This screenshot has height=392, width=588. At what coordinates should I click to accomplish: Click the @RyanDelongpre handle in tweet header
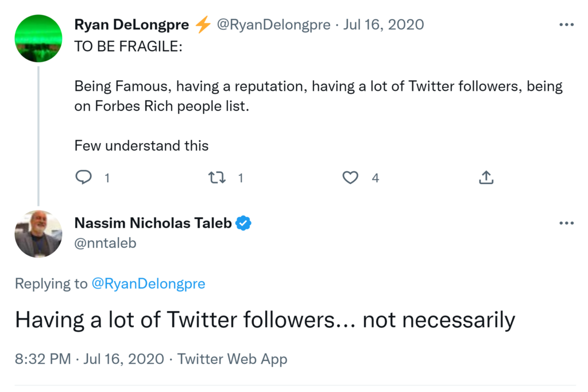point(273,25)
